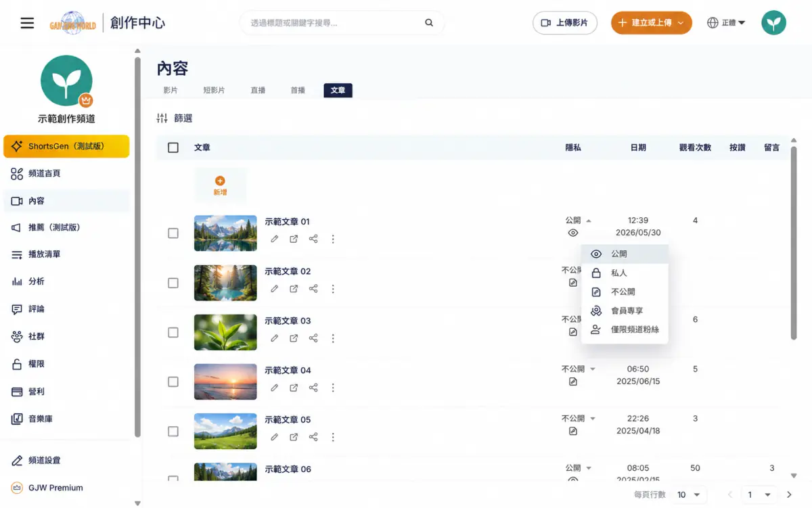Screen dimensions: 812x508
Task: Check the box for 示範文章 05
Action: (173, 431)
